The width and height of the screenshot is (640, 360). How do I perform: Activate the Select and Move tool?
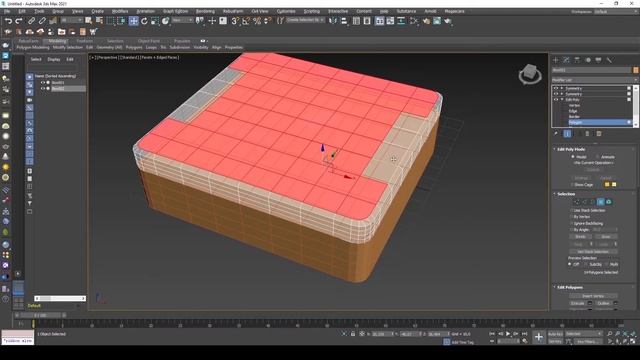tap(133, 21)
